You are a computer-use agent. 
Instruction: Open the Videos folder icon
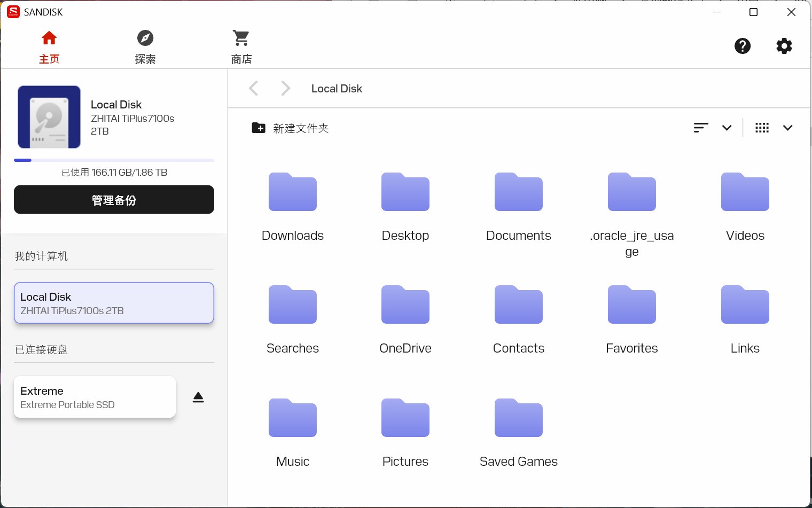click(745, 192)
